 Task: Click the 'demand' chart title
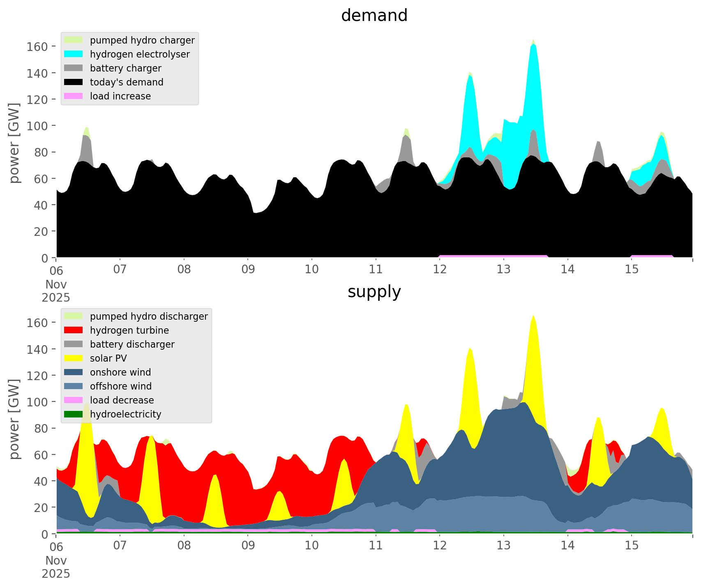374,16
